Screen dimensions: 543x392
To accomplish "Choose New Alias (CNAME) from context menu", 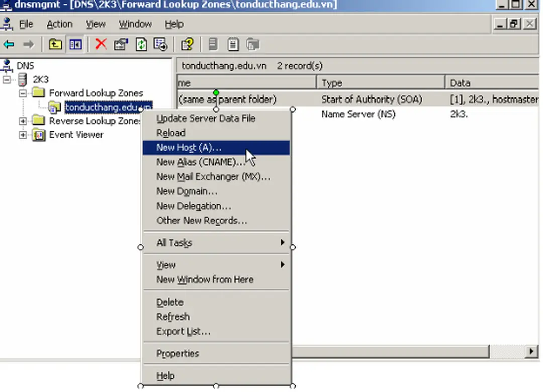I will coord(200,162).
